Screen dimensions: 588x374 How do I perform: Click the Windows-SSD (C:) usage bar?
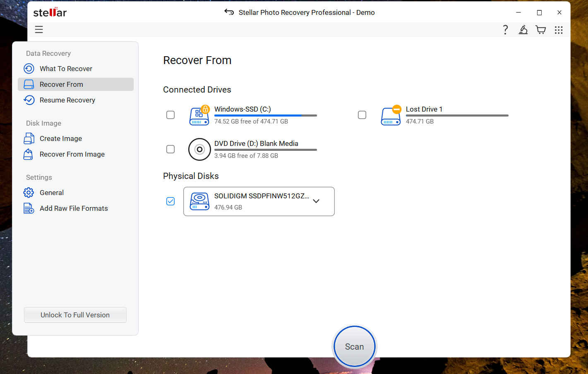[x=266, y=115]
